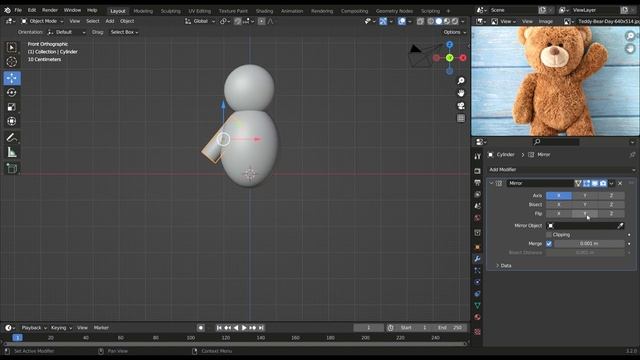The width and height of the screenshot is (640, 360).
Task: Uncheck the Merge checkbox
Action: tap(549, 244)
